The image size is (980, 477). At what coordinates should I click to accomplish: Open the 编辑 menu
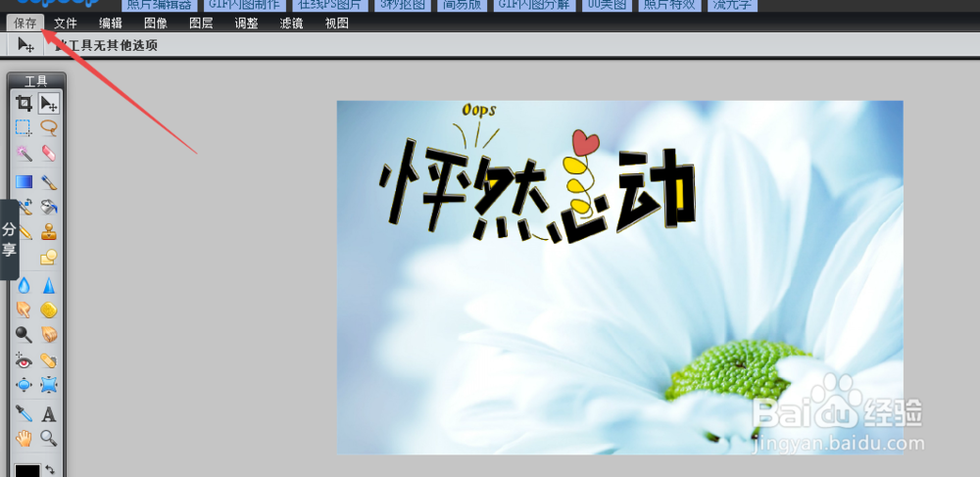111,24
